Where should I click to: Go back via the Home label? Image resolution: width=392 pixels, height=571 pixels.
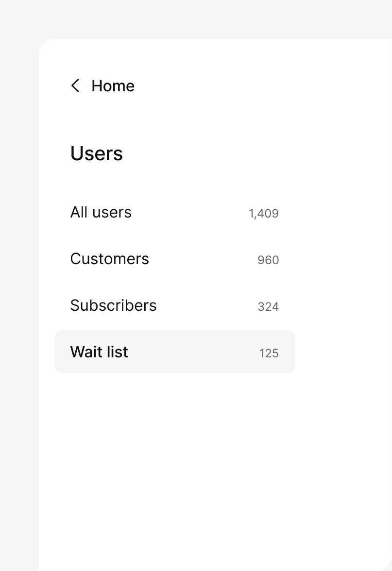point(113,86)
